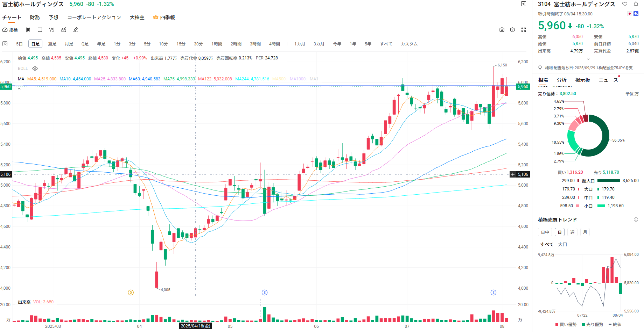Enter fullscreen chart mode
This screenshot has height=332, width=644.
(524, 30)
